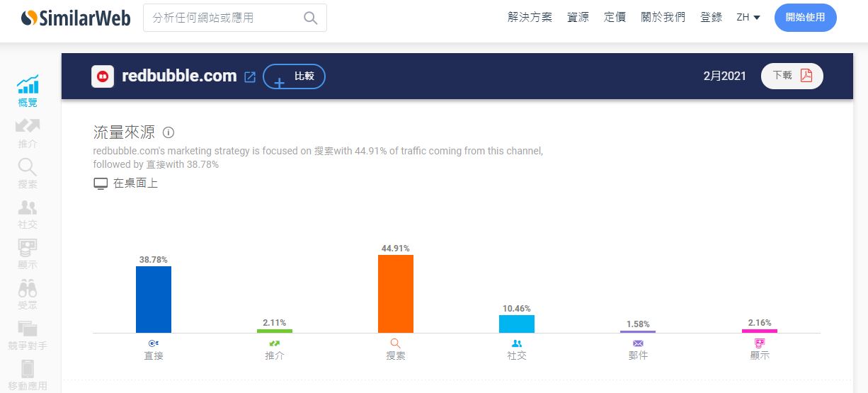
Task: Click the redbubble.com site title
Action: [x=179, y=76]
